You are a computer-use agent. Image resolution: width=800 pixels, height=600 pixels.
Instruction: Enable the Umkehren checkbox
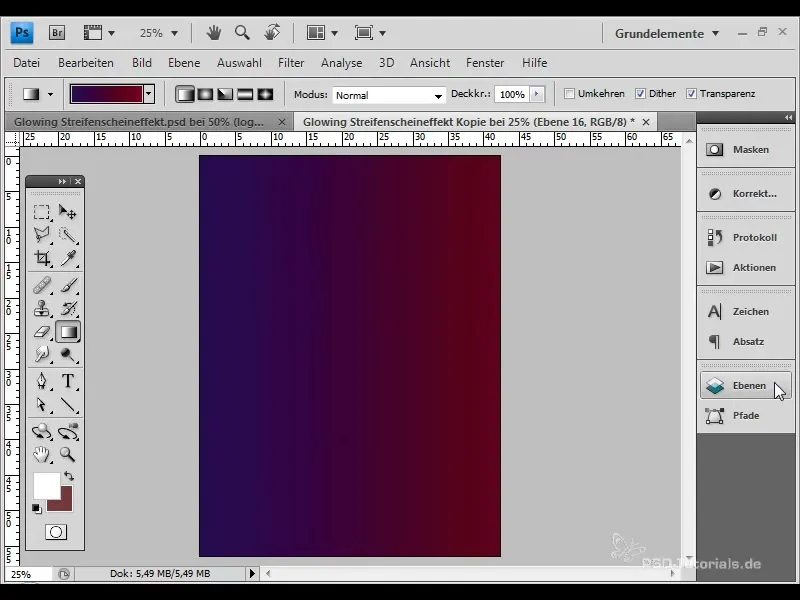(x=569, y=93)
